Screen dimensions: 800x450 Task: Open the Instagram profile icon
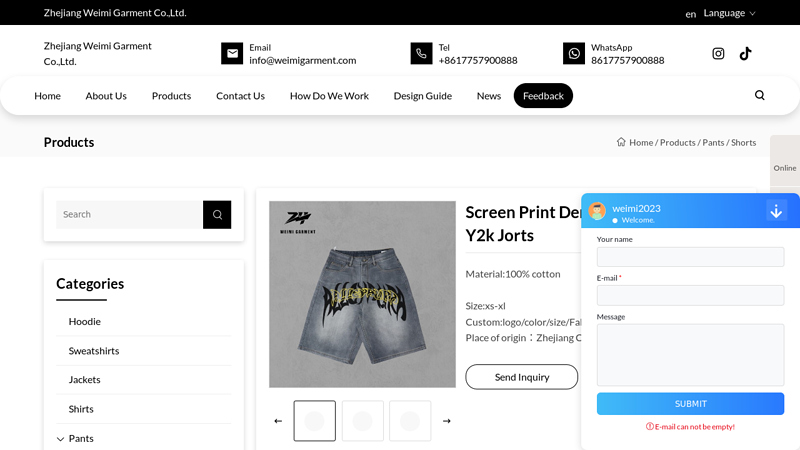coord(718,54)
